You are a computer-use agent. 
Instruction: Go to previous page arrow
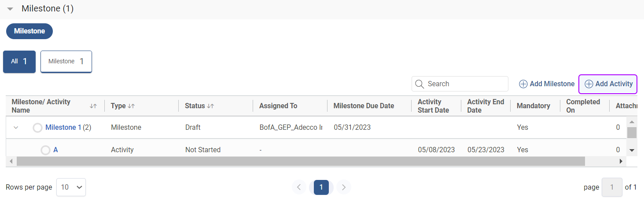(299, 187)
